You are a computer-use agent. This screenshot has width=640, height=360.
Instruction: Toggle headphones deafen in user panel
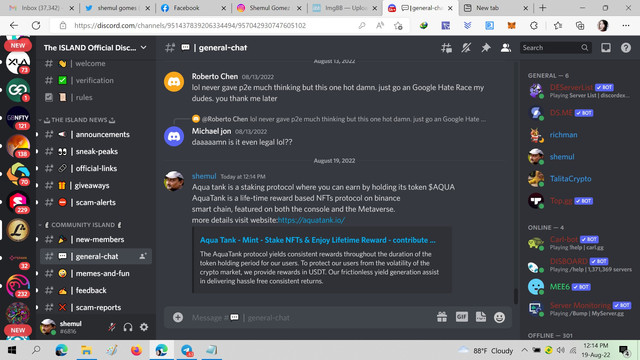(x=128, y=327)
